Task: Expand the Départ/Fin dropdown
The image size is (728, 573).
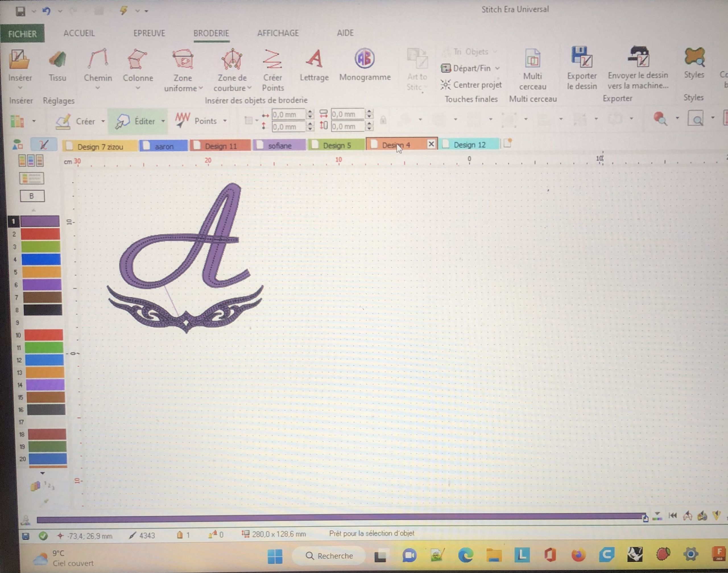Action: pos(498,69)
